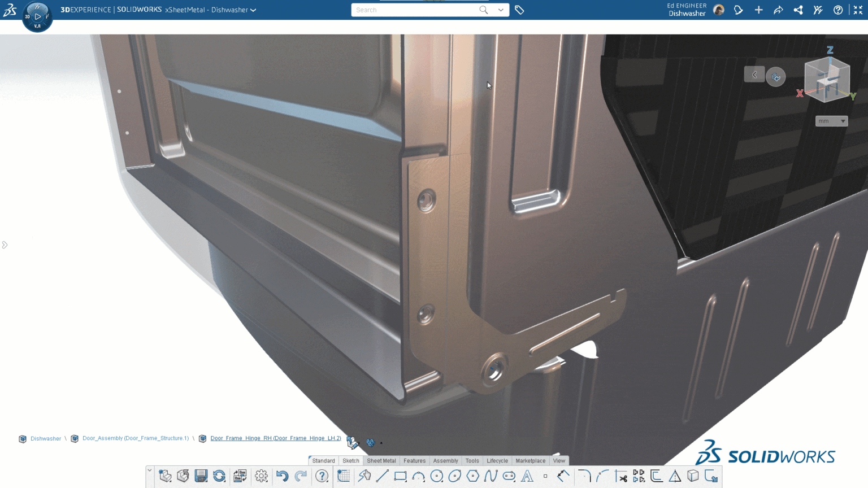Expand the collapsed left side panel chevron
This screenshot has height=488, width=868.
click(x=5, y=244)
